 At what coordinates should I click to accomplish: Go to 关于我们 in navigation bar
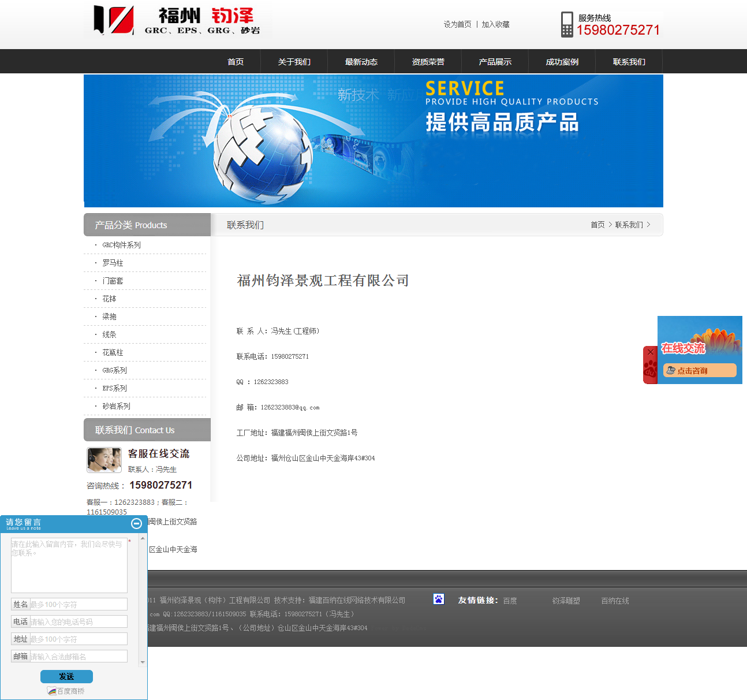294,62
